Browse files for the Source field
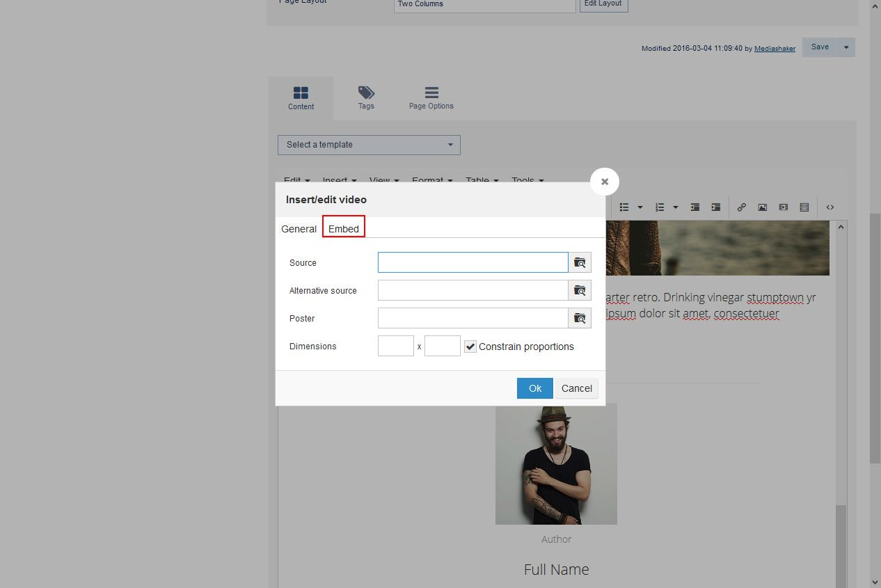This screenshot has height=588, width=881. pyautogui.click(x=580, y=262)
